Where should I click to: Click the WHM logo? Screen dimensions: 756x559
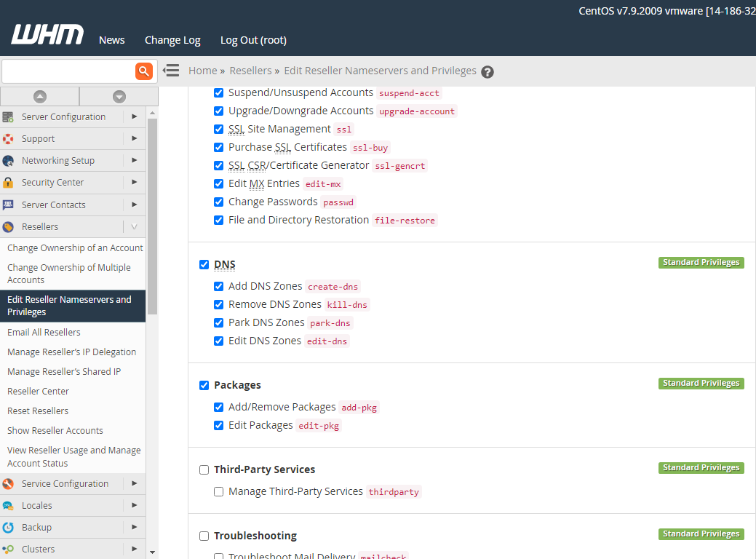point(47,36)
